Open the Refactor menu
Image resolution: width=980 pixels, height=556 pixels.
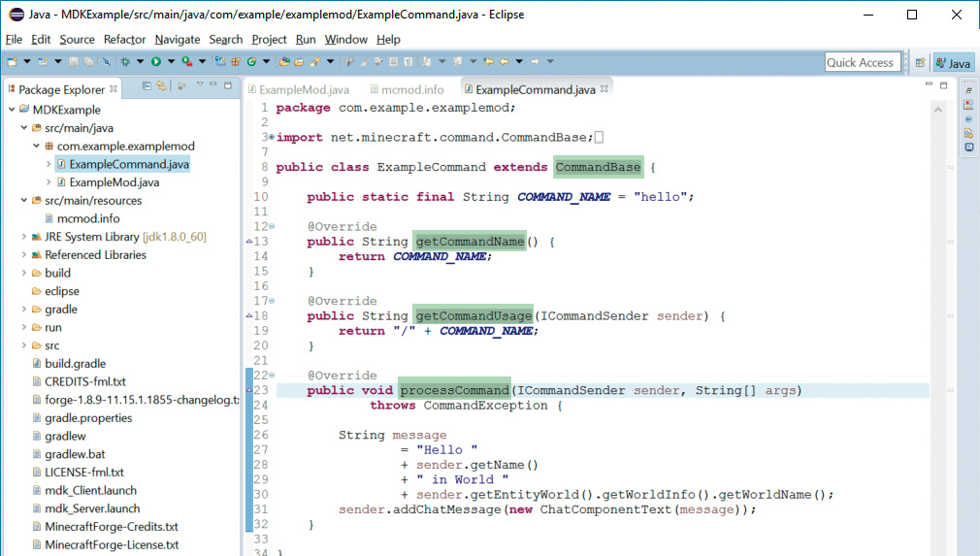click(124, 39)
